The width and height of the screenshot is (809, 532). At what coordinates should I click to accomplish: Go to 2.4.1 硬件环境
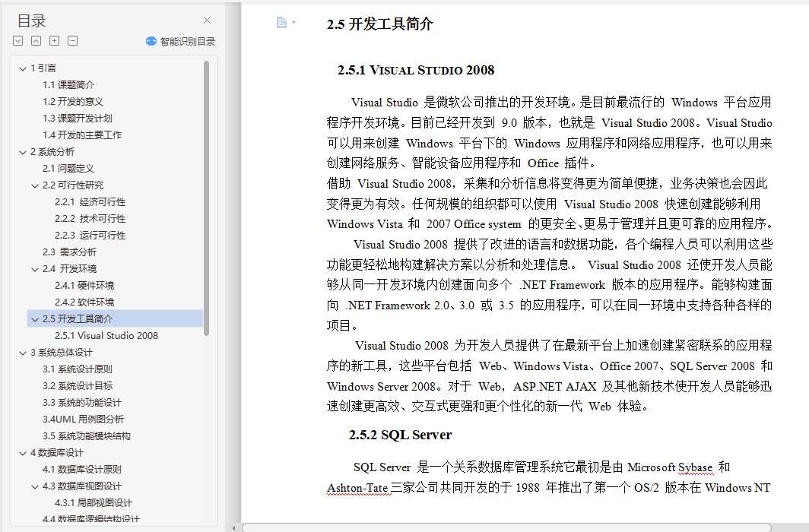pyautogui.click(x=84, y=285)
